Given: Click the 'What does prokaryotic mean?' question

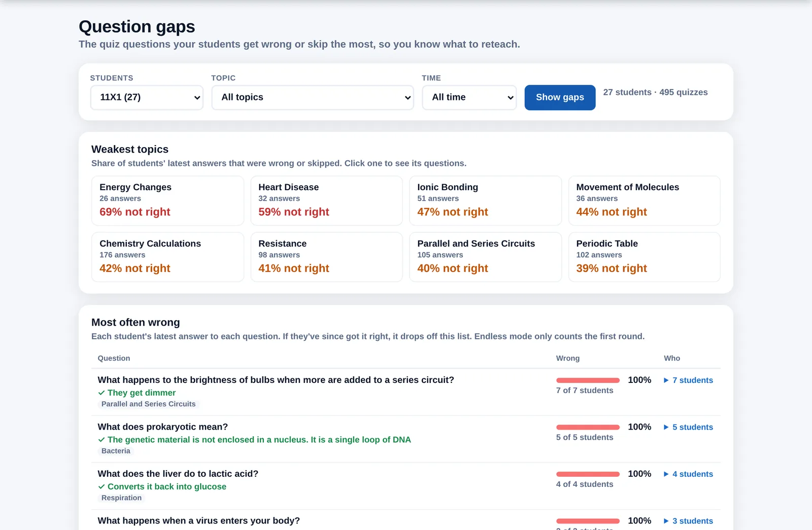Looking at the screenshot, I should 163,427.
